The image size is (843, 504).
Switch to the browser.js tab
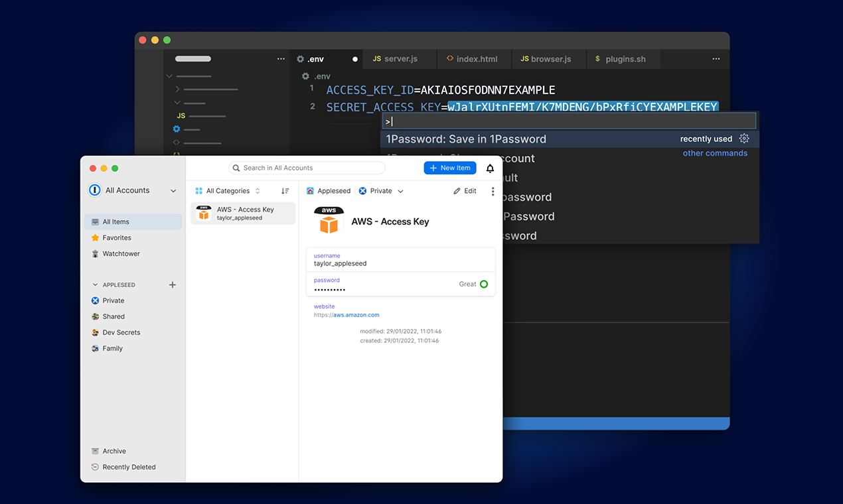550,59
